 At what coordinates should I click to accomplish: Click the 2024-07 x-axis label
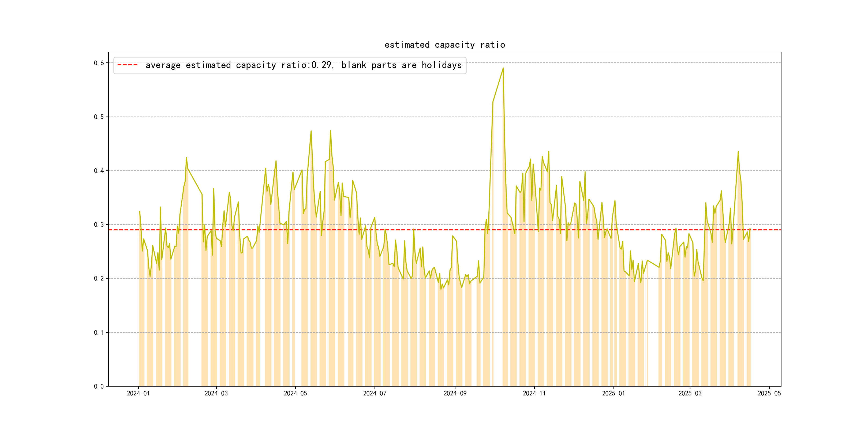374,393
